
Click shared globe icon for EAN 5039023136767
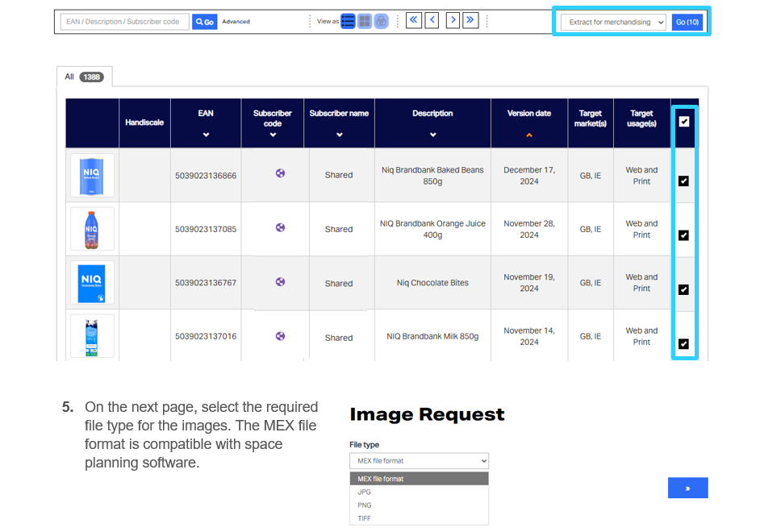(x=280, y=282)
